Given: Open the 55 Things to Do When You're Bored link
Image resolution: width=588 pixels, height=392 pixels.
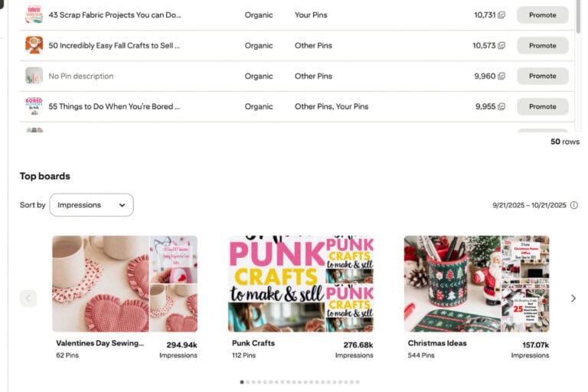Looking at the screenshot, I should click(x=114, y=106).
